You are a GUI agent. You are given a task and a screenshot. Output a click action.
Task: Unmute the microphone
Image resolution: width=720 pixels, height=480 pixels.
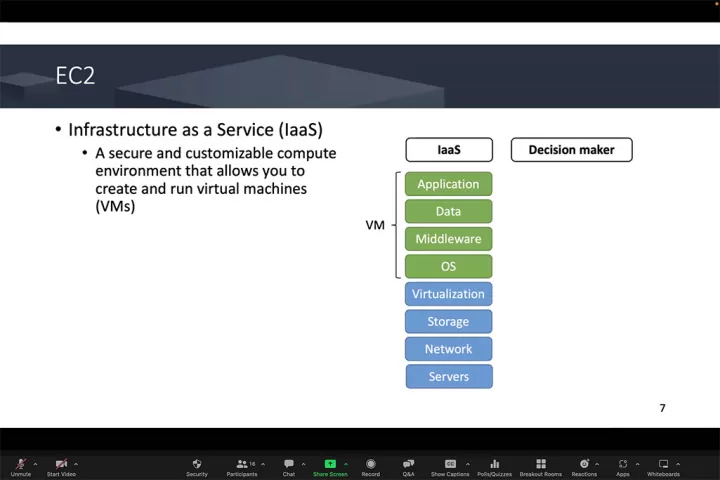click(x=21, y=467)
